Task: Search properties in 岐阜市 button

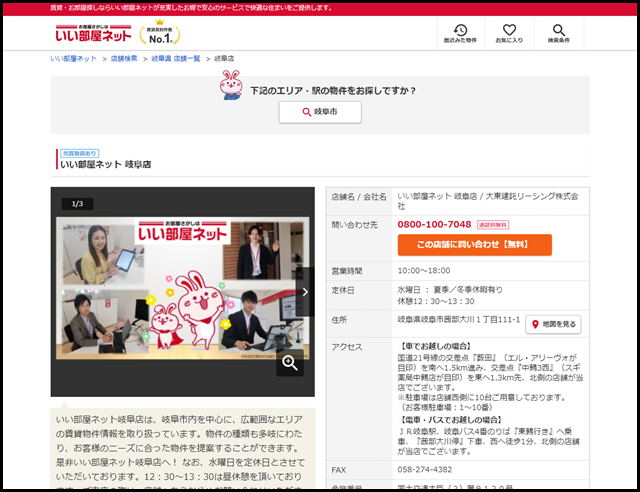Action: click(320, 112)
